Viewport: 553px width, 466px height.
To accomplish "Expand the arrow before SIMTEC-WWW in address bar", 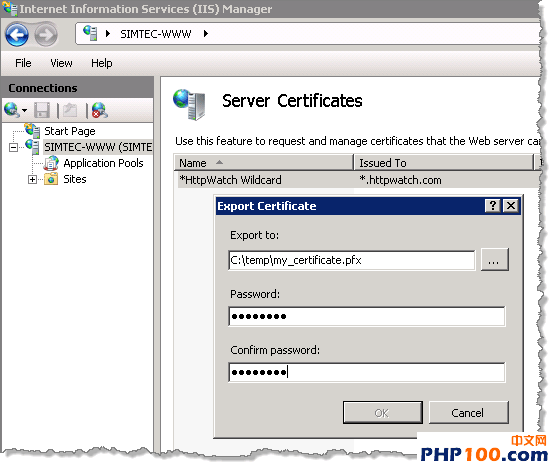I will [x=108, y=34].
